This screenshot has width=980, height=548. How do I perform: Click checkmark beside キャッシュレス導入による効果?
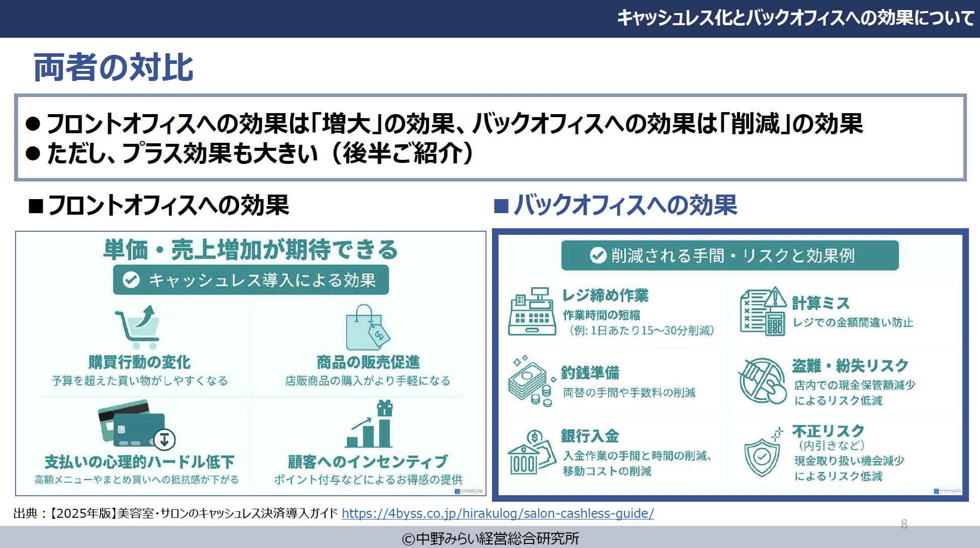[x=131, y=280]
